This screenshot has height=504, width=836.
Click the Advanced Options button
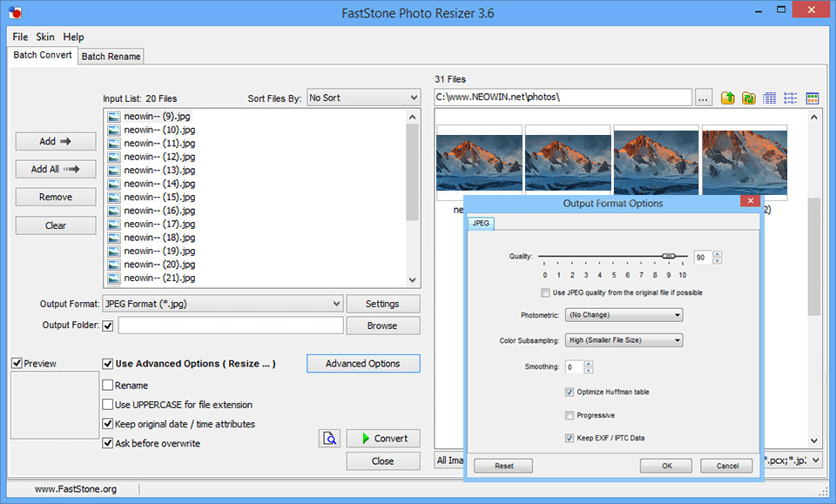coord(363,363)
